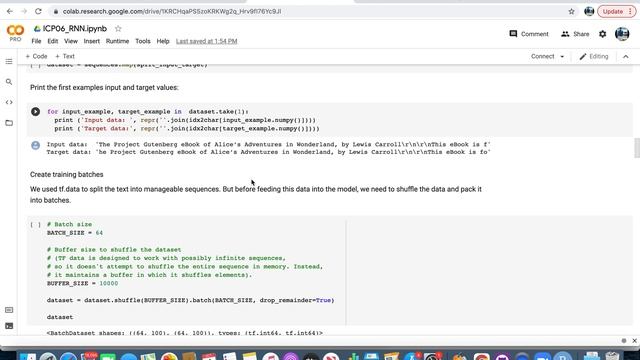
Task: Open the Files folder panel
Action: click(9, 122)
